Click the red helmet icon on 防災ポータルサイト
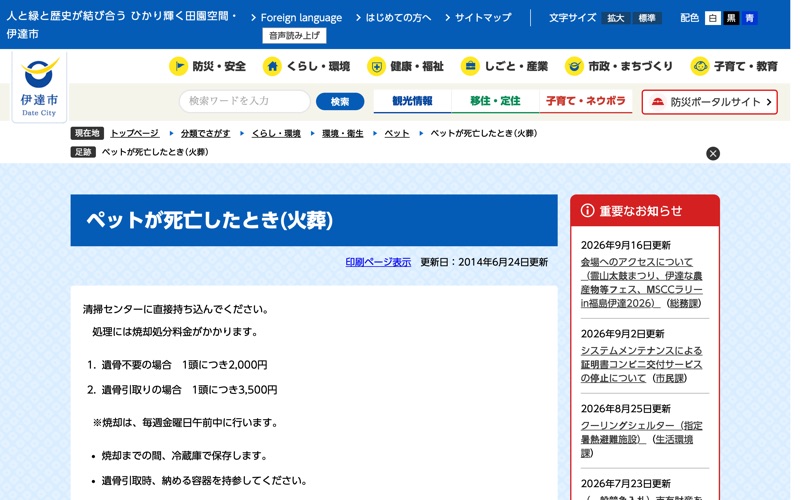This screenshot has width=800, height=500. [x=658, y=102]
